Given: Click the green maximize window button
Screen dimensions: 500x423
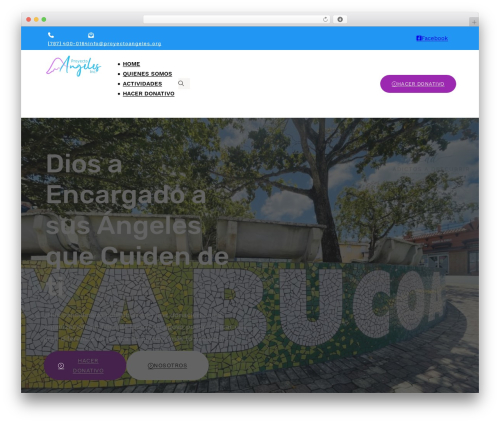Looking at the screenshot, I should point(44,20).
